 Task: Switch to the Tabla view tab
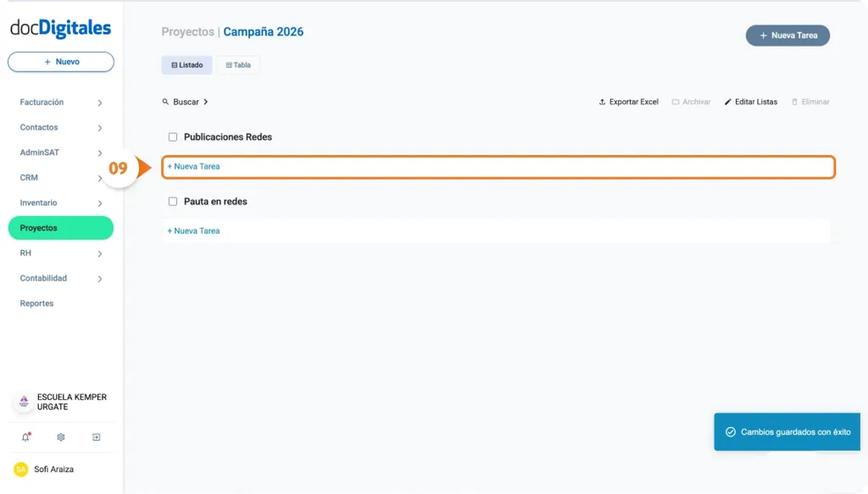[238, 64]
